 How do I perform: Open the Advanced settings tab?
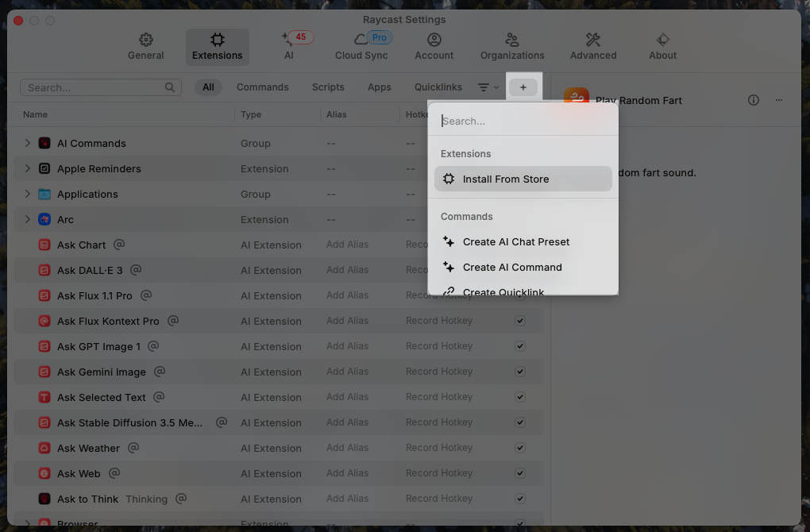(593, 47)
